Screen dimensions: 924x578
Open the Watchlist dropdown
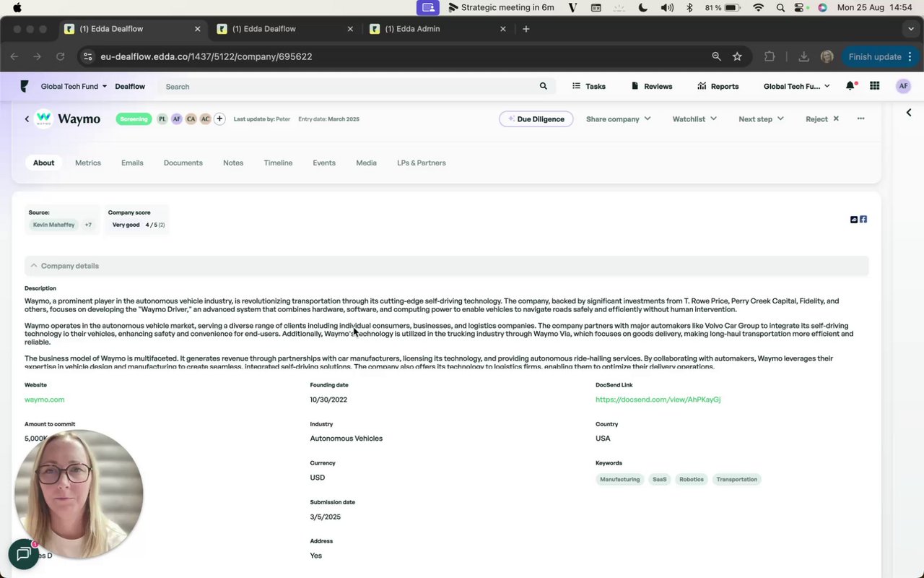694,119
